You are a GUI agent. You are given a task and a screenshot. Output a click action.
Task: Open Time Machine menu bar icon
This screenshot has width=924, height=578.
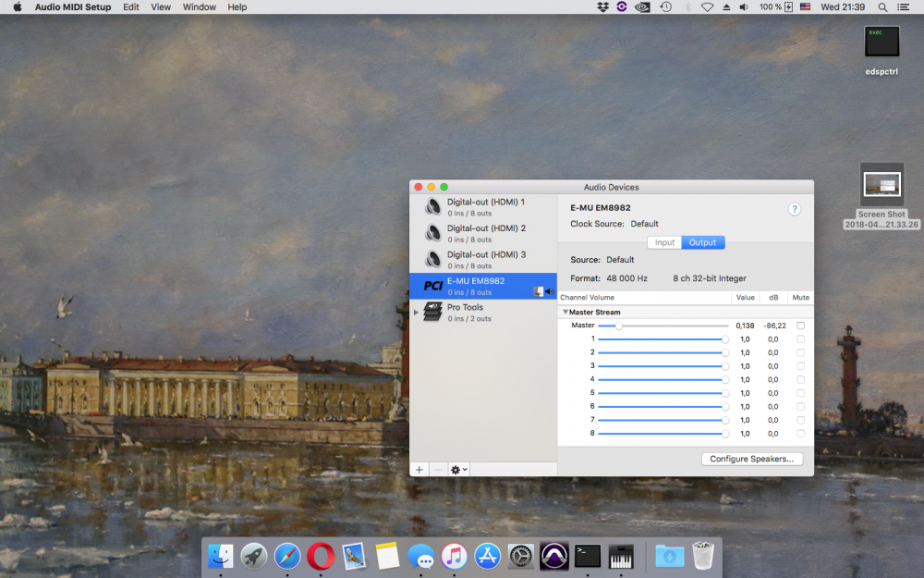(x=666, y=7)
